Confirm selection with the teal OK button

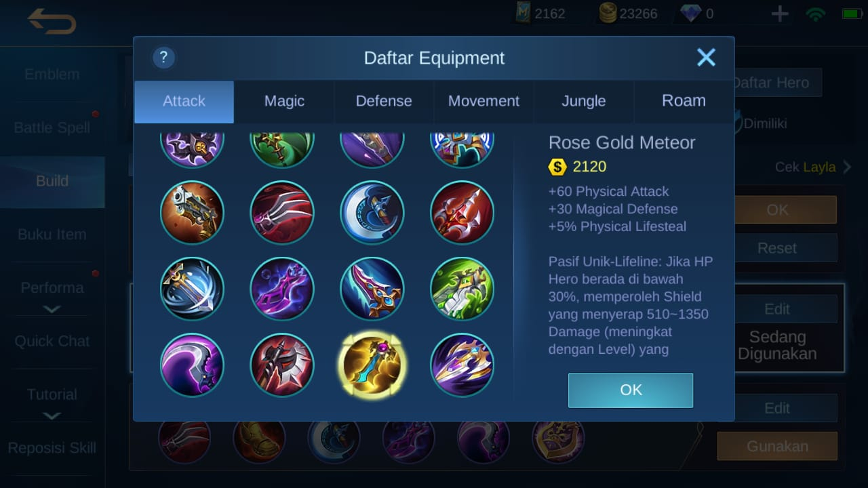coord(631,390)
